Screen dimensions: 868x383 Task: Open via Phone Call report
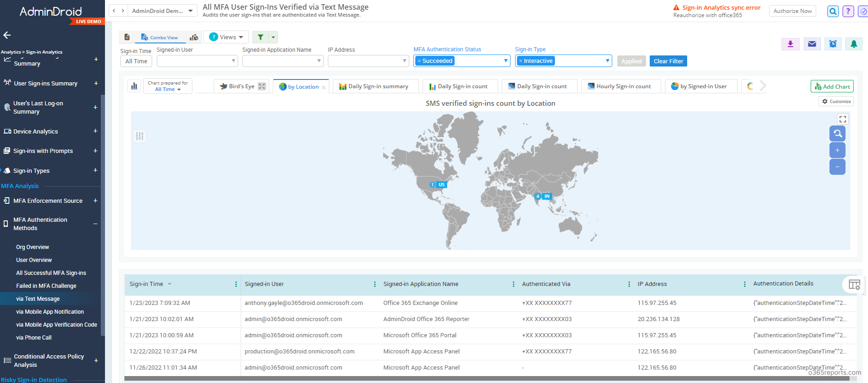tap(34, 338)
